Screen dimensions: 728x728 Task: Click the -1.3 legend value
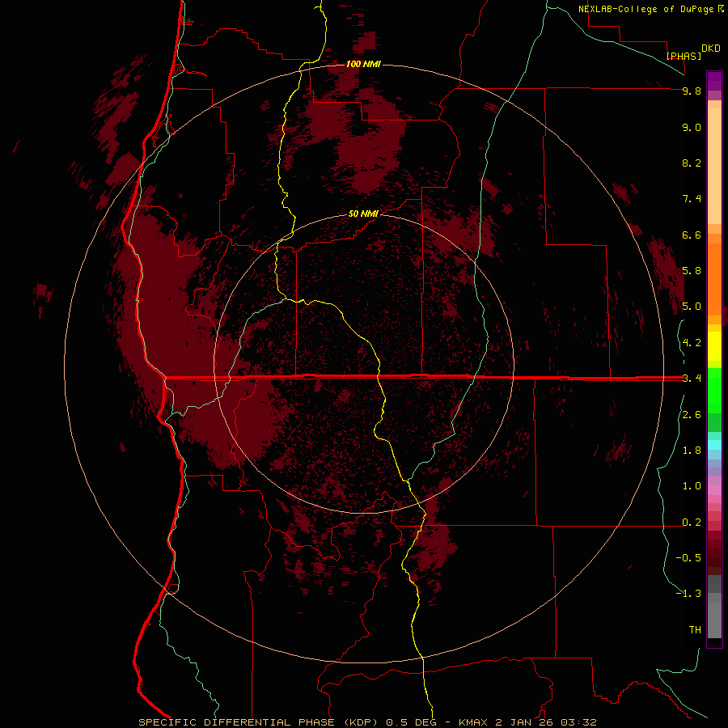coord(688,594)
